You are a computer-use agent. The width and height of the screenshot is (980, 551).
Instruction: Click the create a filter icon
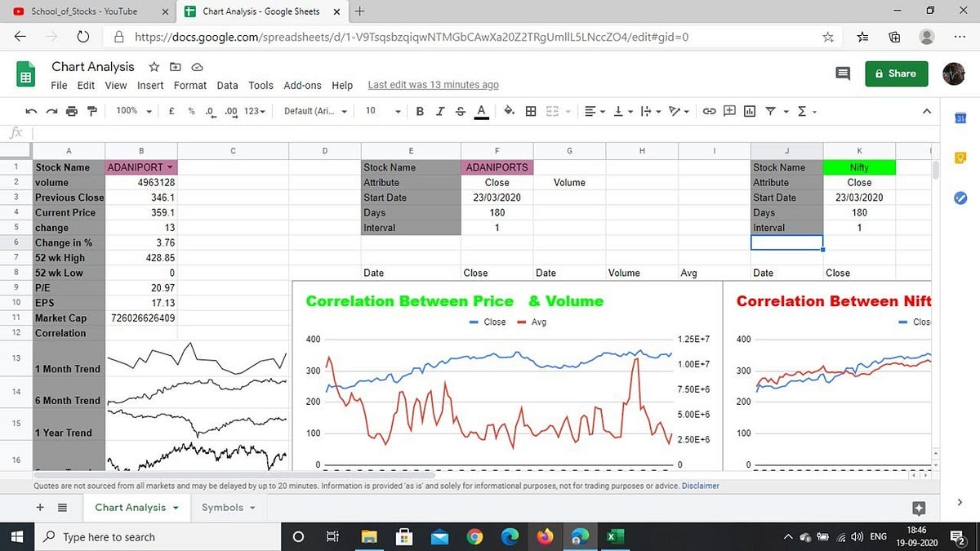click(771, 111)
